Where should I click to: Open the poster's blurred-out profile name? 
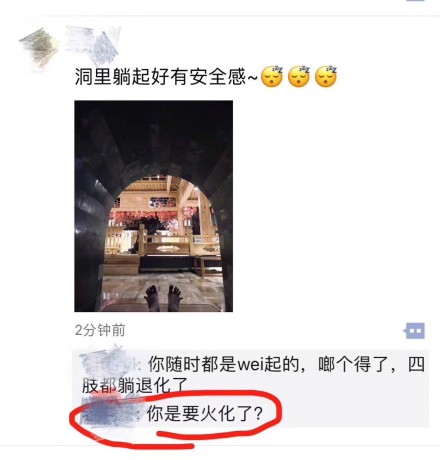click(x=93, y=45)
